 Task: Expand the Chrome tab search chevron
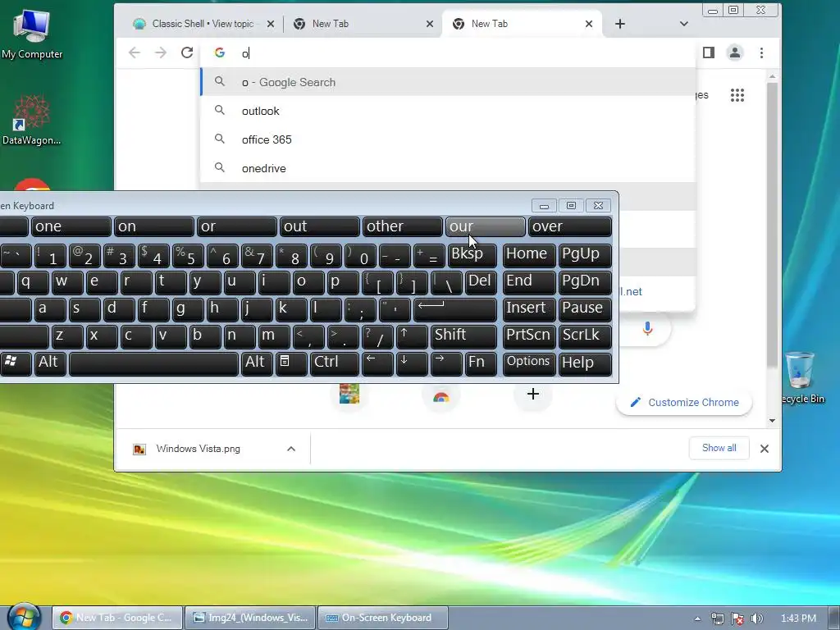(x=683, y=24)
